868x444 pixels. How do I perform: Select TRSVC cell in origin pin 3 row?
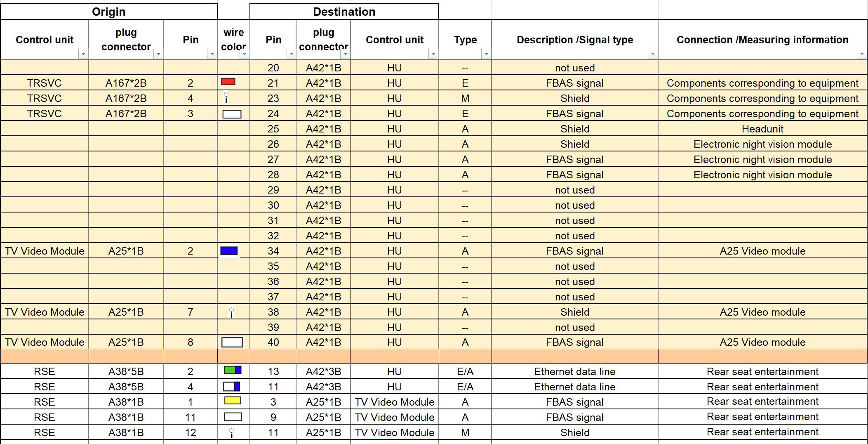point(45,113)
